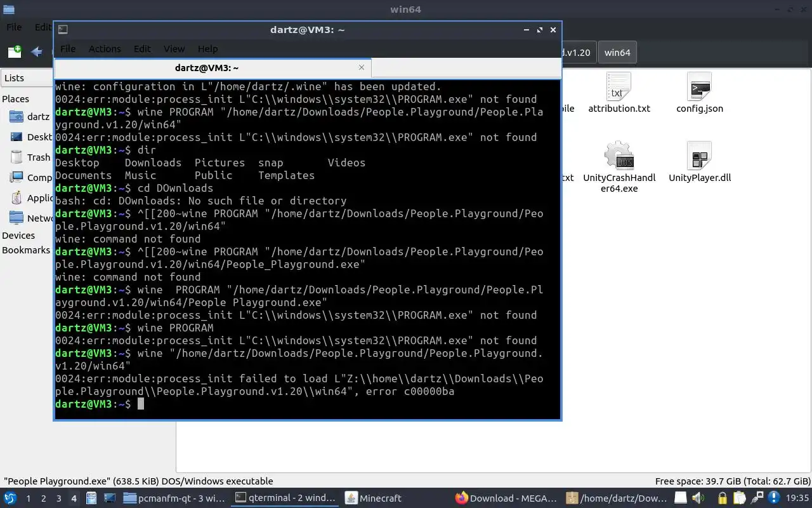The image size is (812, 508).
Task: Switch to qterminal task in taskbar
Action: coord(285,498)
